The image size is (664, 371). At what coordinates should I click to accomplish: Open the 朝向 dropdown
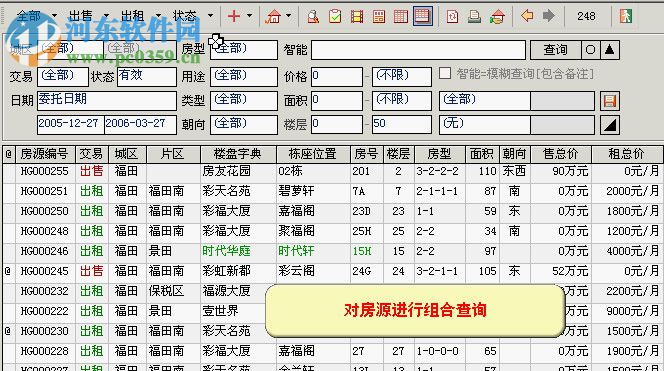(x=244, y=125)
